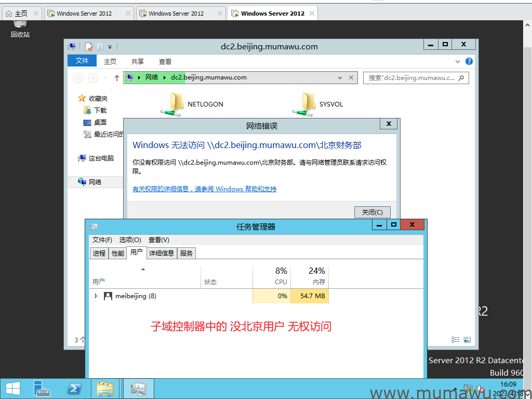The image size is (532, 399).
Task: Open the address bar history dropdown
Action: [340, 77]
